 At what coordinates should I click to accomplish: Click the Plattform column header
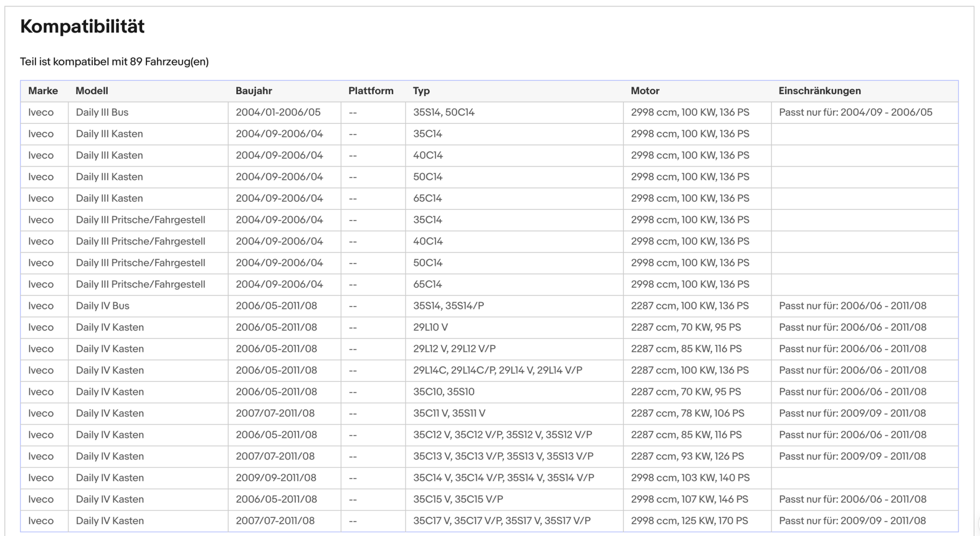pyautogui.click(x=371, y=91)
